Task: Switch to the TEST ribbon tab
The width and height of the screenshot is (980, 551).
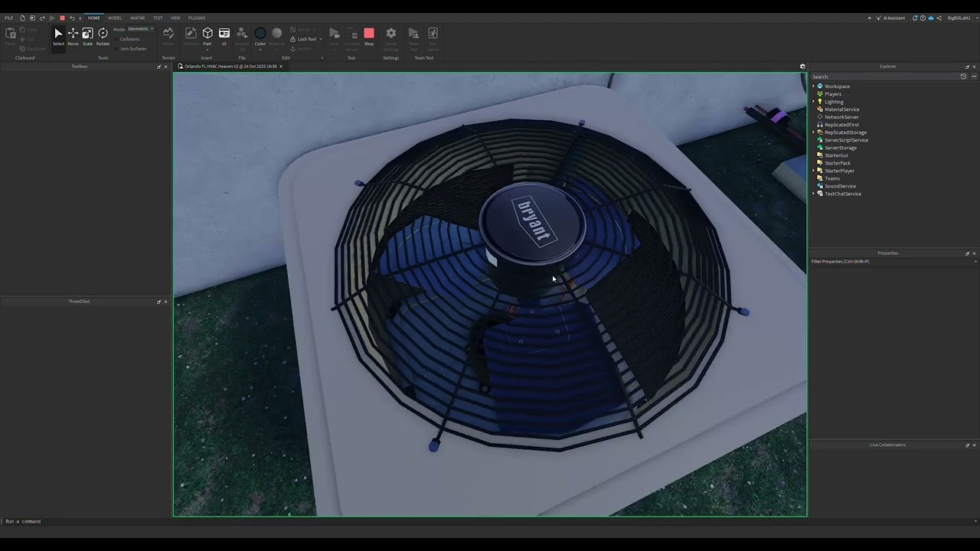Action: 157,18
